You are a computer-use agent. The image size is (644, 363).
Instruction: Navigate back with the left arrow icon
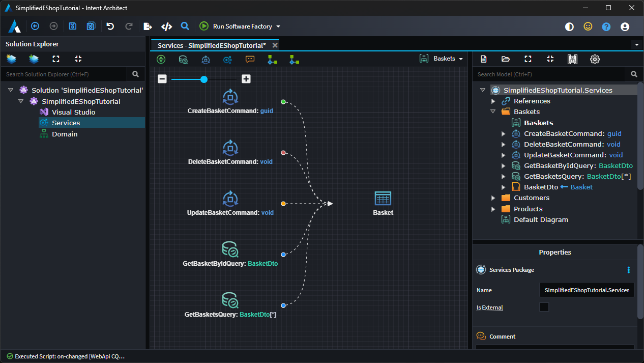[35, 26]
